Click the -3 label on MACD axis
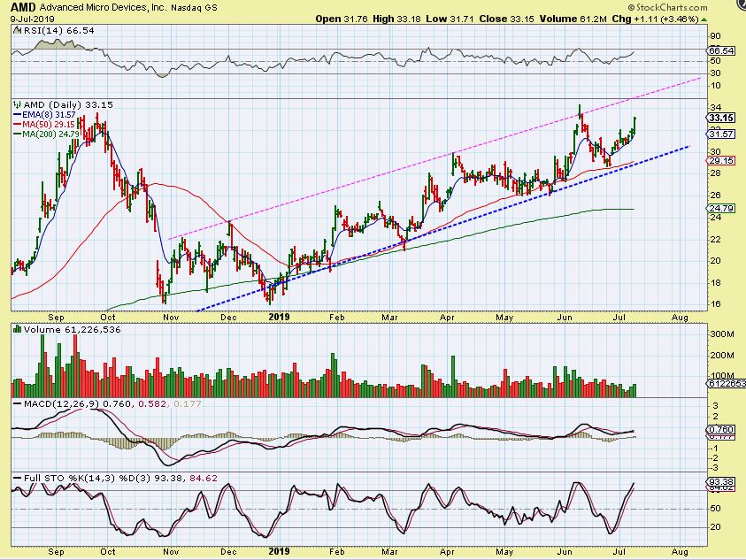The image size is (746, 560). coord(715,468)
